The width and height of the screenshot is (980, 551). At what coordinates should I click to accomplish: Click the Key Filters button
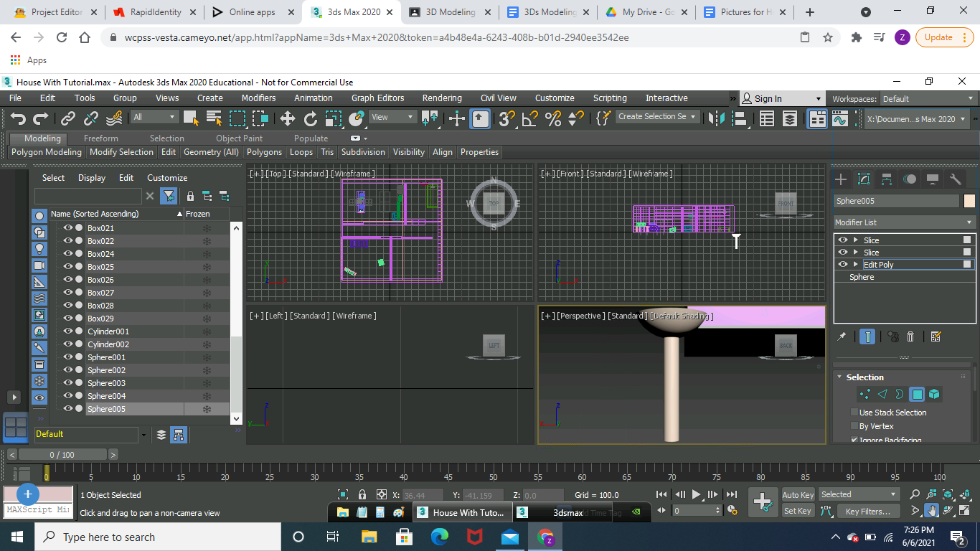(867, 512)
